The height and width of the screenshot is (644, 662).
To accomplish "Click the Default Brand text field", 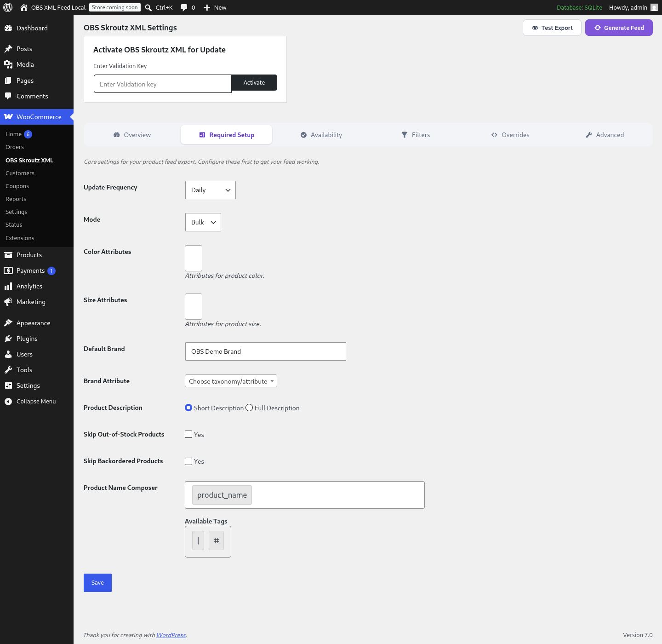I will (265, 351).
